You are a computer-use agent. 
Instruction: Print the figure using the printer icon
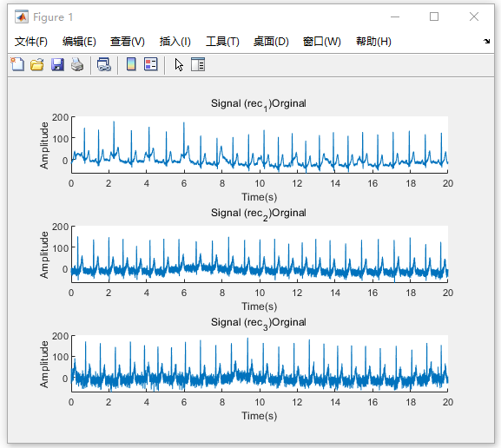[77, 64]
